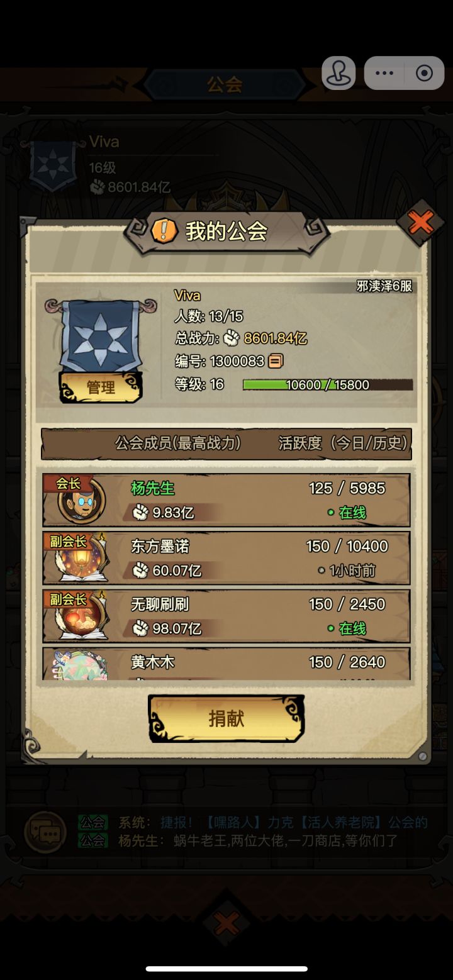Image resolution: width=453 pixels, height=980 pixels.
Task: Close the 我的公会 panel with orange X
Action: 421,223
